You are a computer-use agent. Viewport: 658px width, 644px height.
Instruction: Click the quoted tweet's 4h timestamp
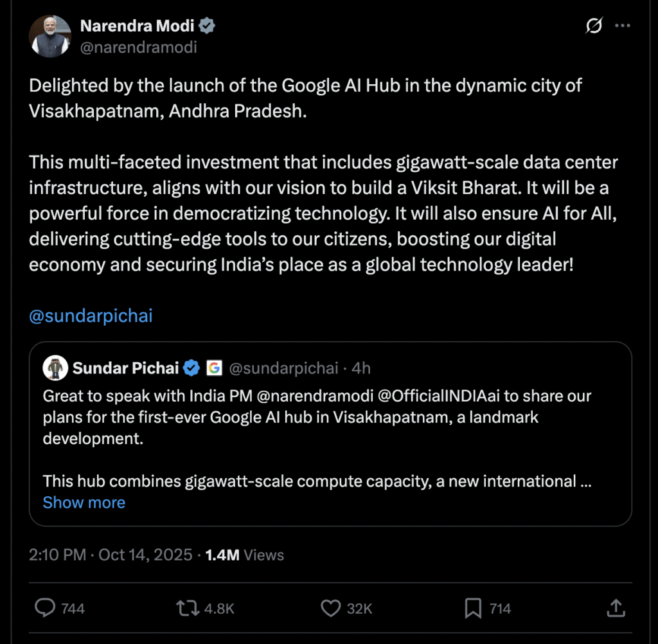tap(362, 368)
